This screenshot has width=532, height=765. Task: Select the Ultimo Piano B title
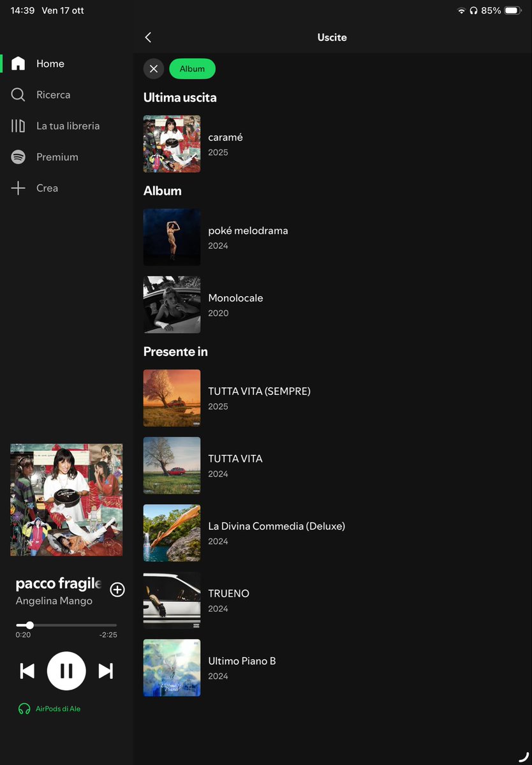242,660
